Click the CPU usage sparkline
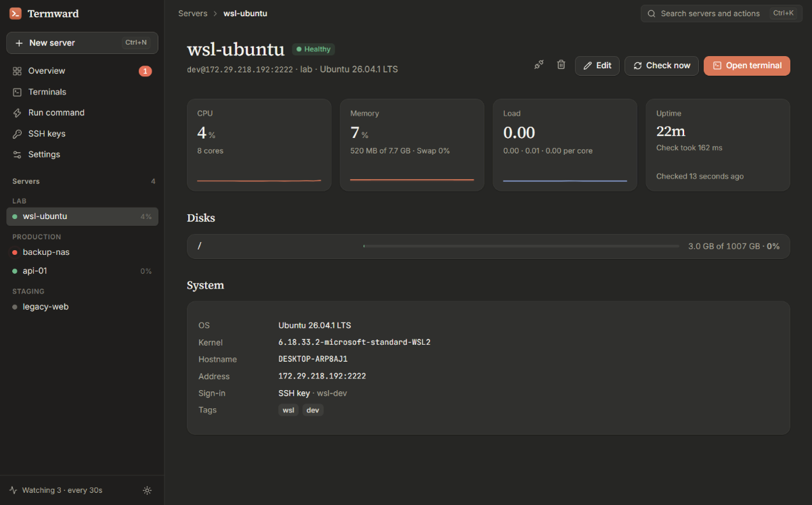The image size is (812, 505). (259, 180)
